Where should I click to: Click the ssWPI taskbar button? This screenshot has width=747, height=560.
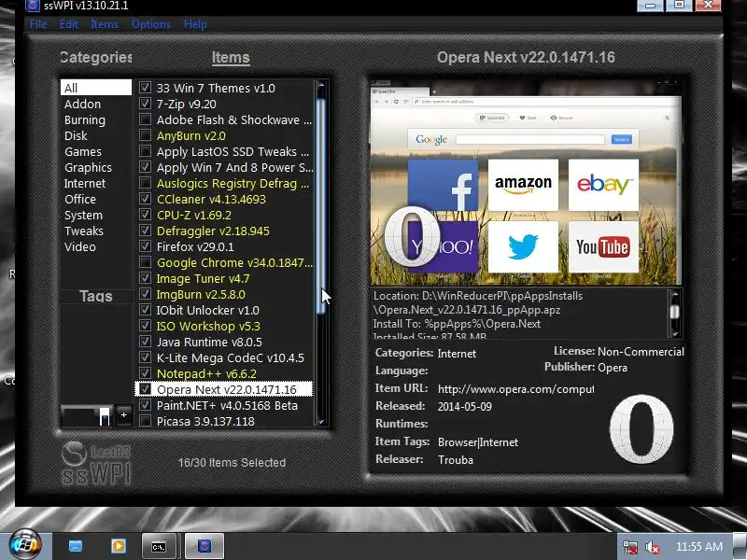pos(204,546)
